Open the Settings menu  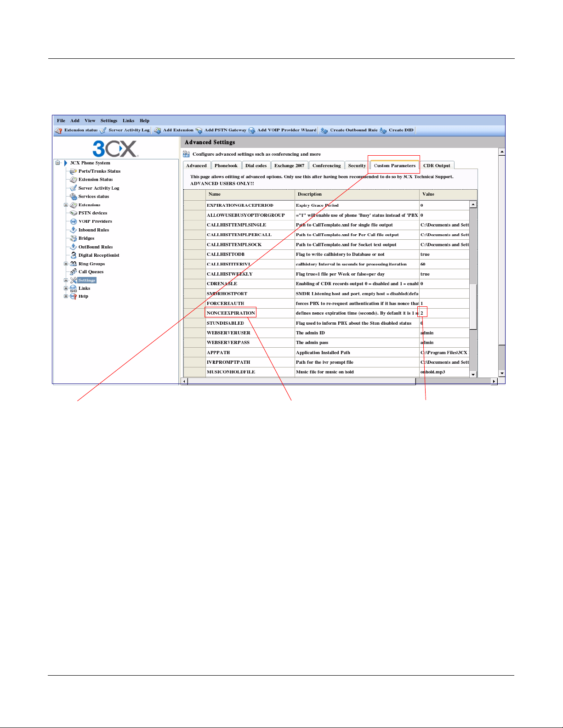pyautogui.click(x=109, y=121)
